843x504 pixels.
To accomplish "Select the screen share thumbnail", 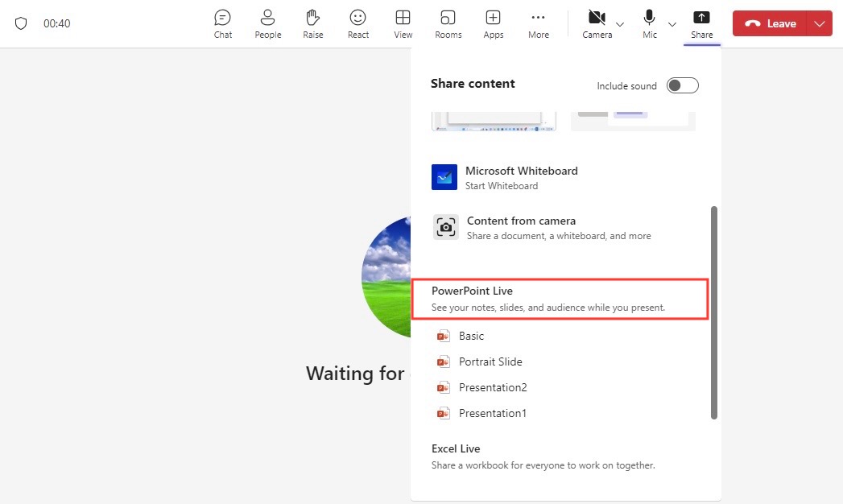I will point(494,122).
